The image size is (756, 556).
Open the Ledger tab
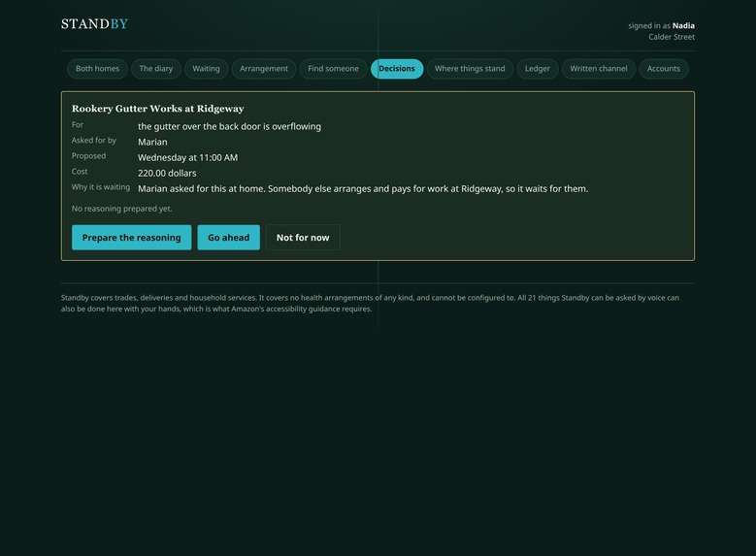(537, 69)
